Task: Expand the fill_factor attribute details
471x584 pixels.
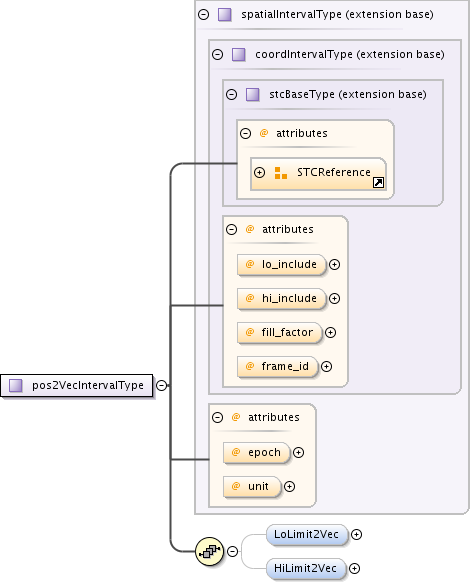Action: tap(330, 332)
